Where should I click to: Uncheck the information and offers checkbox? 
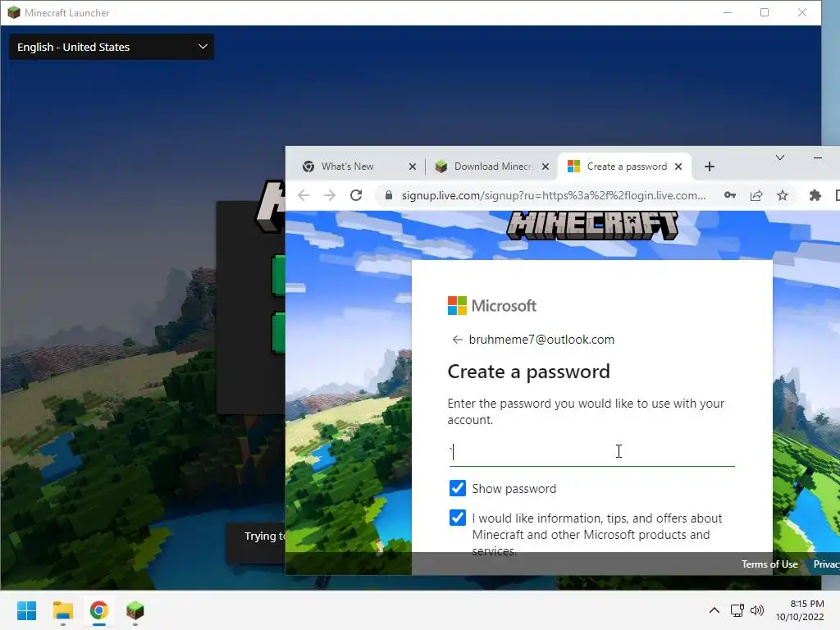458,518
